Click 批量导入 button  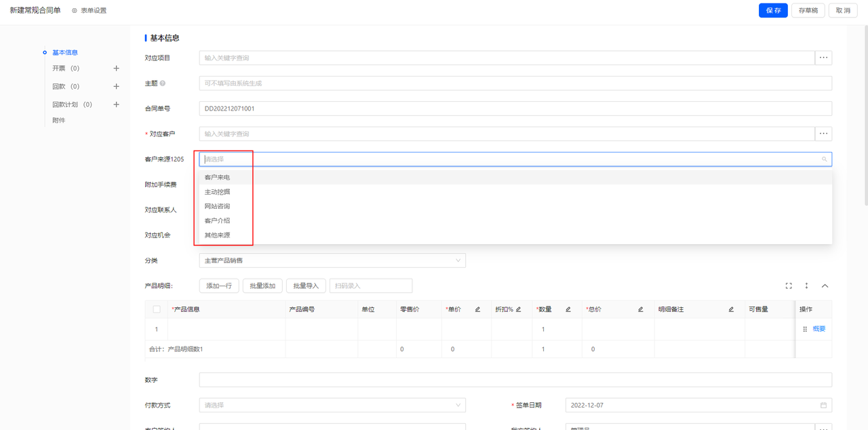[x=306, y=286]
